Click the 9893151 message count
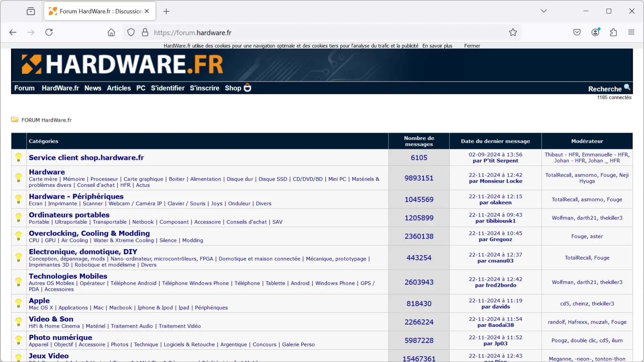 pos(419,178)
